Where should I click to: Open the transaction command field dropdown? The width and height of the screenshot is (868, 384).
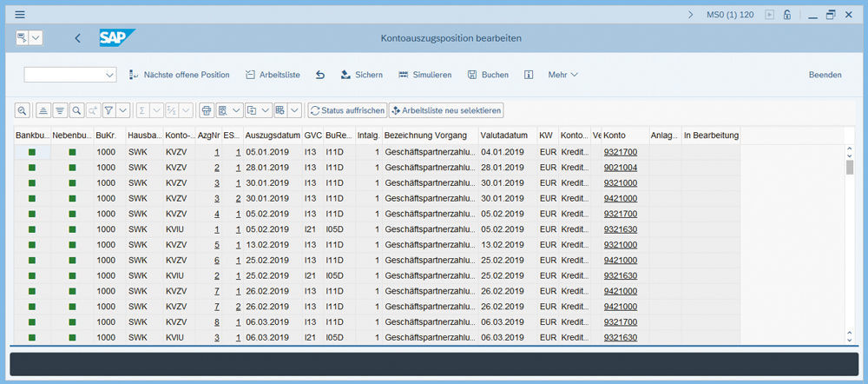(x=109, y=76)
